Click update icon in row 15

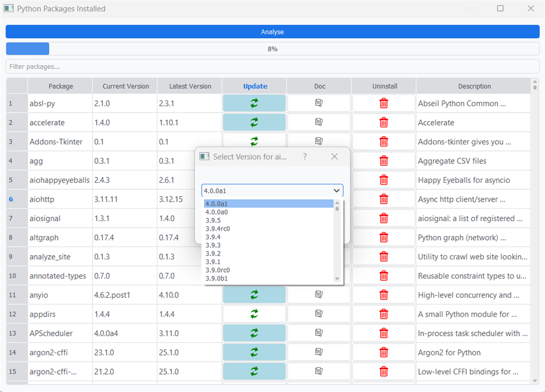click(254, 371)
